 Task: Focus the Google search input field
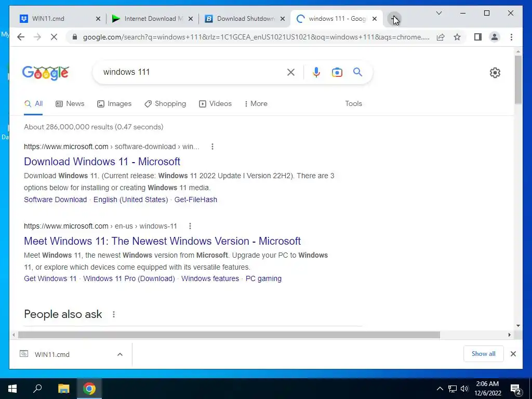pos(192,72)
